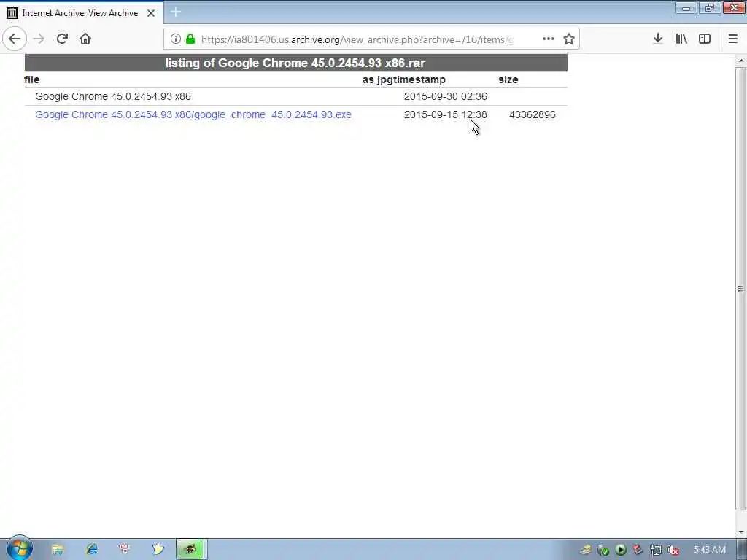The width and height of the screenshot is (747, 560).
Task: Open a new tab with plus button
Action: pyautogui.click(x=176, y=12)
